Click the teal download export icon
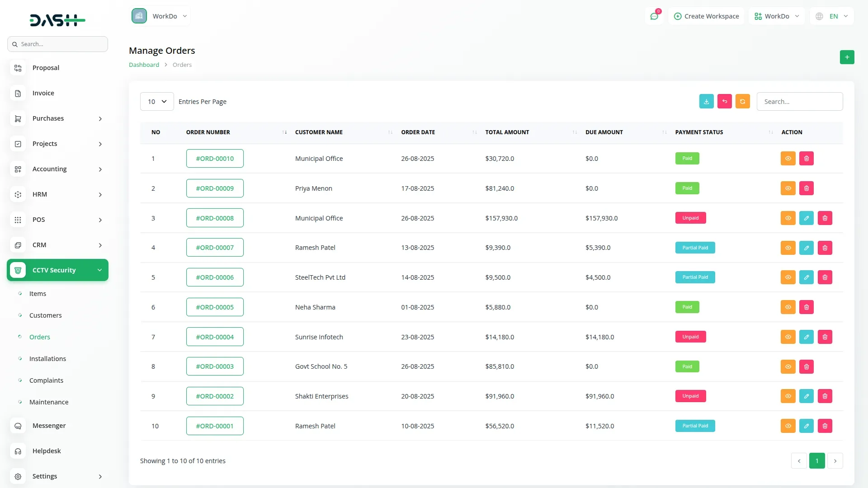The image size is (868, 488). (706, 102)
